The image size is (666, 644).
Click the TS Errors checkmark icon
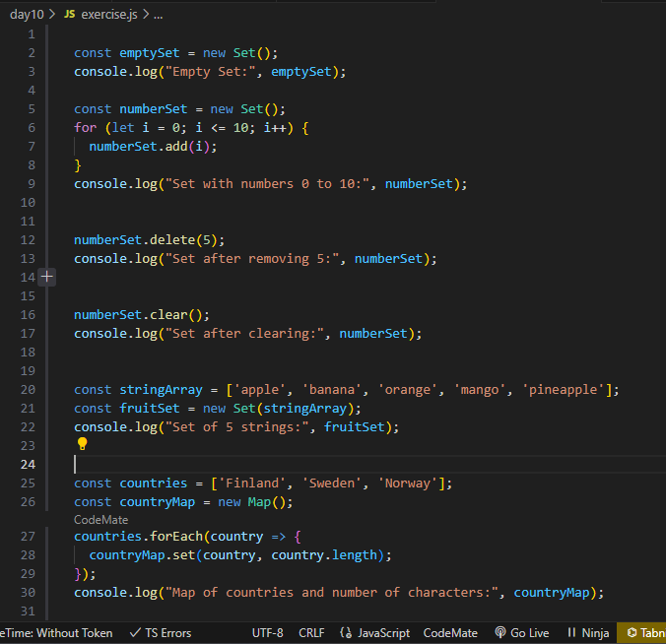[x=135, y=633]
